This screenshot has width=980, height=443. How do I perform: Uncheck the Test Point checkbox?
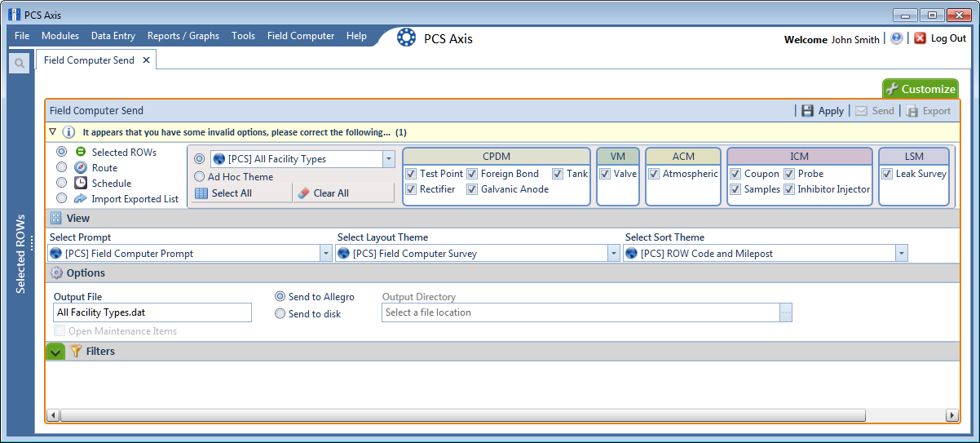pyautogui.click(x=411, y=174)
